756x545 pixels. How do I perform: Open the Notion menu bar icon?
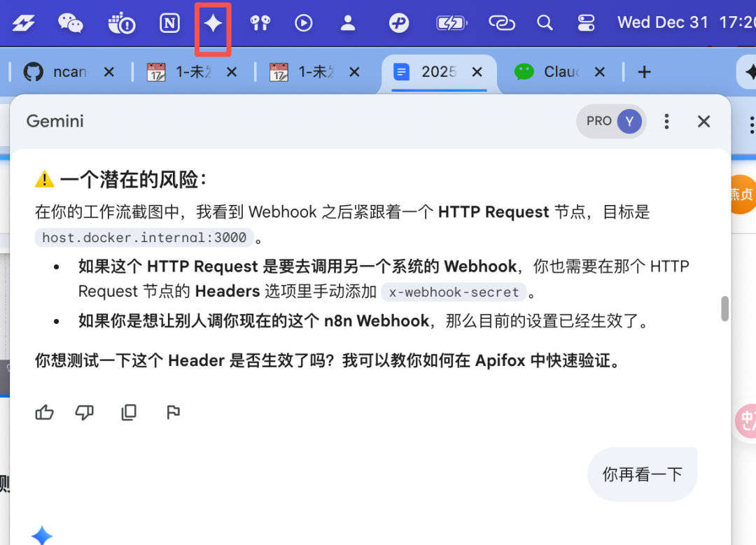click(169, 22)
